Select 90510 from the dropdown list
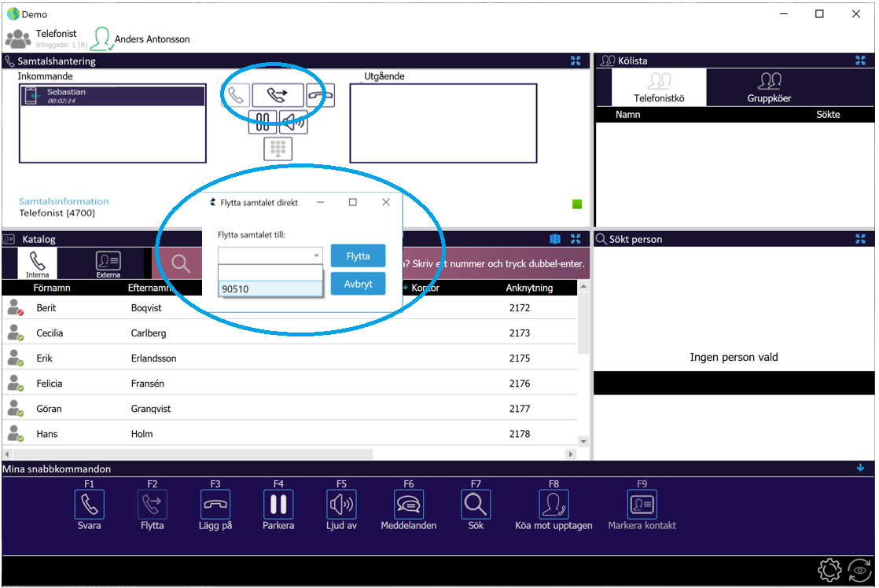 (270, 288)
